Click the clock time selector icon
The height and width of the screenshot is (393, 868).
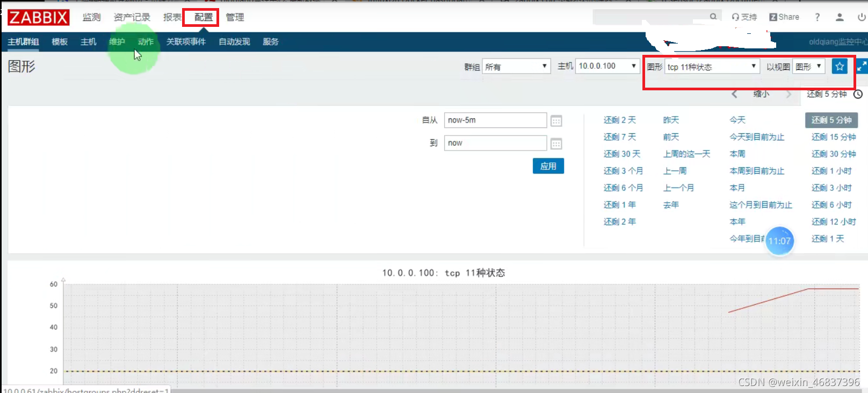[x=858, y=94]
